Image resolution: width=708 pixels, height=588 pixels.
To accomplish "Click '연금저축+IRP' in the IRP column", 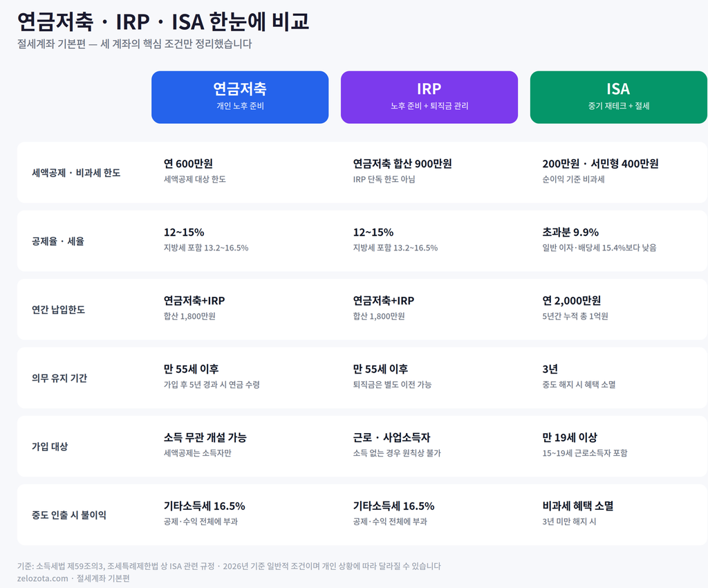I will (x=383, y=300).
